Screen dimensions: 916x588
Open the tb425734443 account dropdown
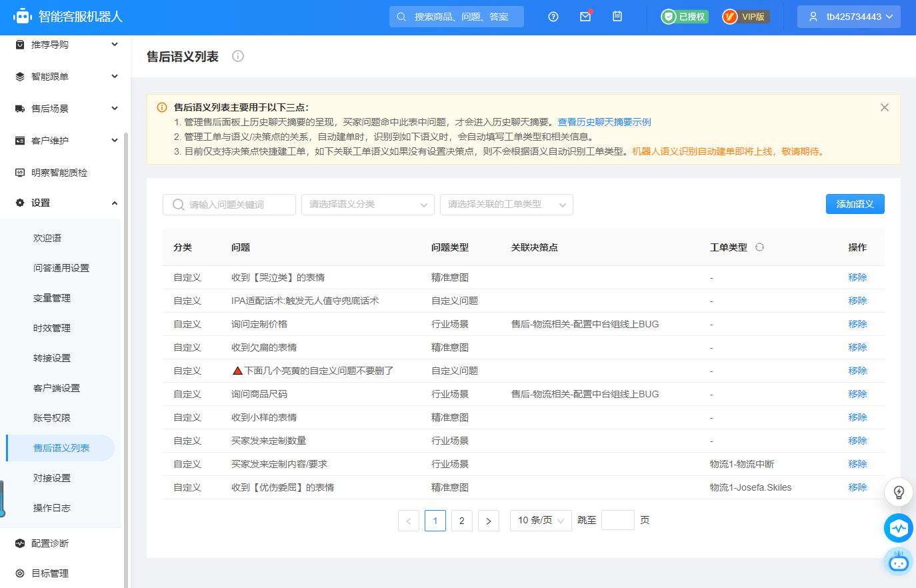point(849,17)
